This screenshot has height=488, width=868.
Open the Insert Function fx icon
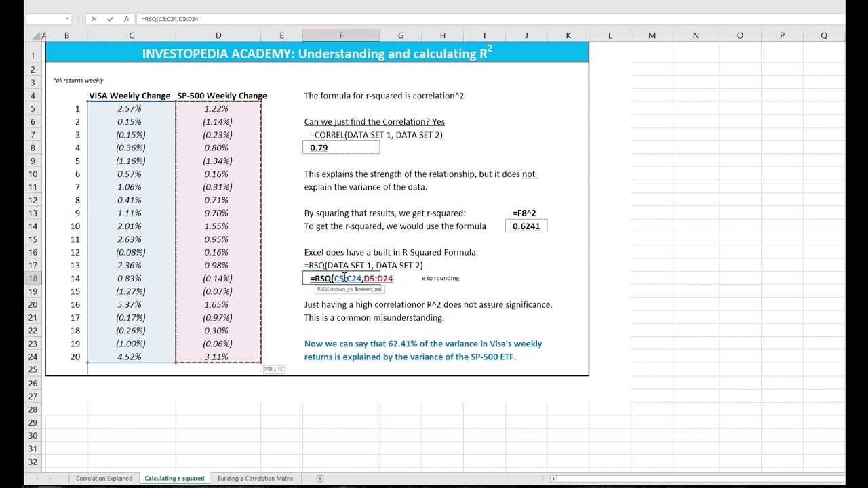point(126,19)
